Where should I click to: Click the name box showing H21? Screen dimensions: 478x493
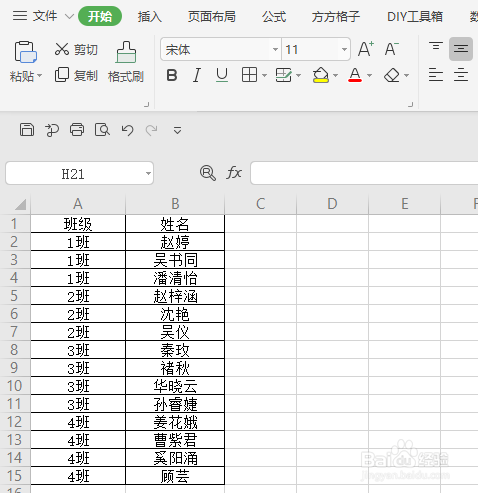click(x=73, y=173)
